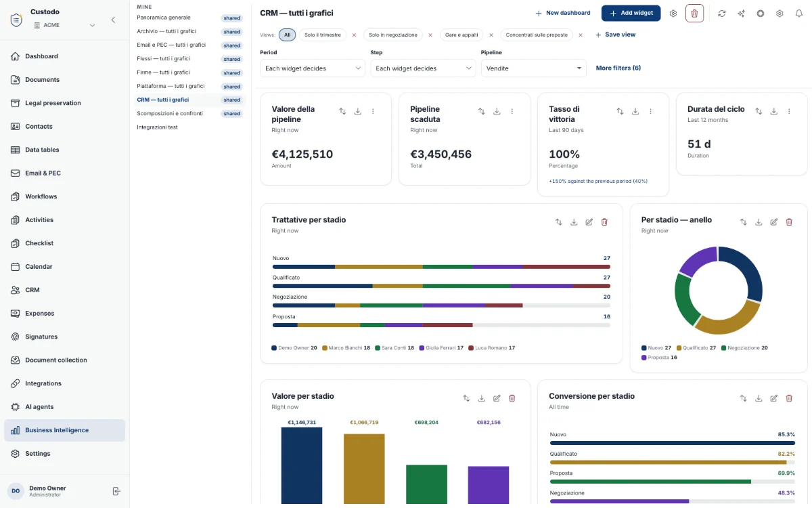Download the Pipeline scaduta widget
Screen dimensions: 812x508
pos(497,111)
